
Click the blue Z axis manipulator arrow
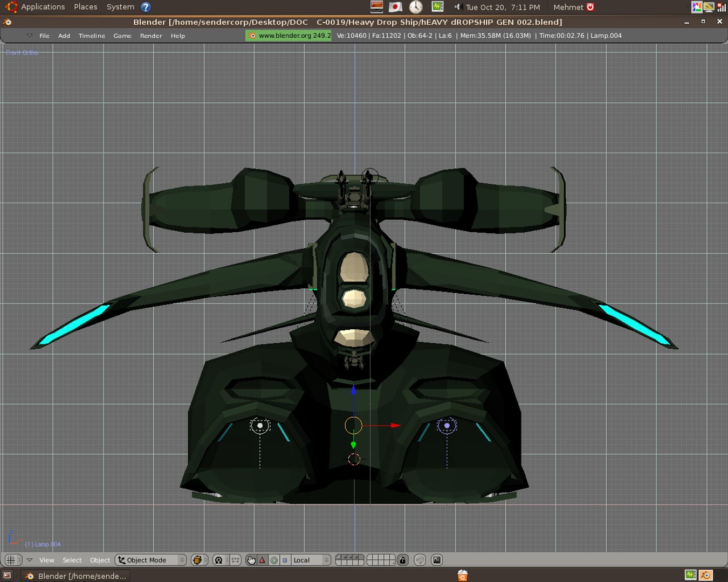(353, 389)
